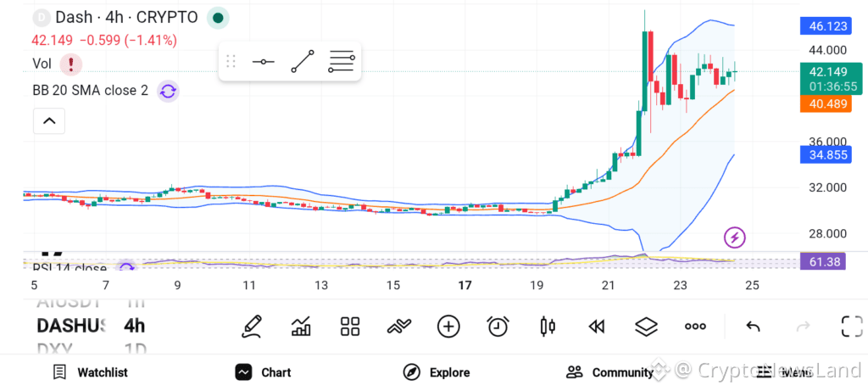Click the BB indicator loading refresh icon
Screen dimensions: 868x391
tap(168, 91)
